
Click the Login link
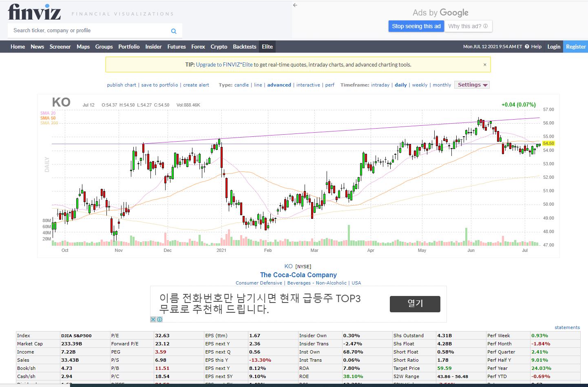554,47
